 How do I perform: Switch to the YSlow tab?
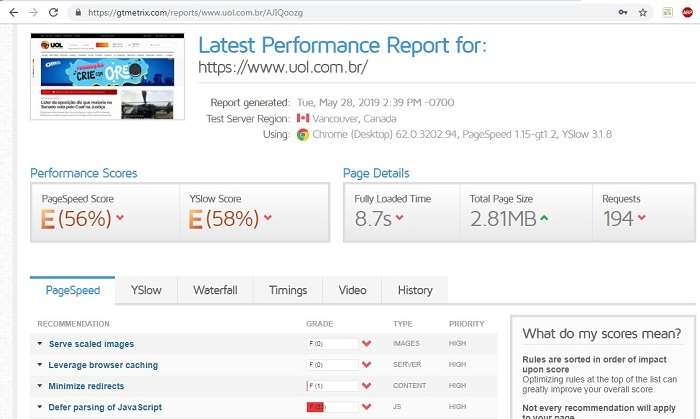(146, 290)
